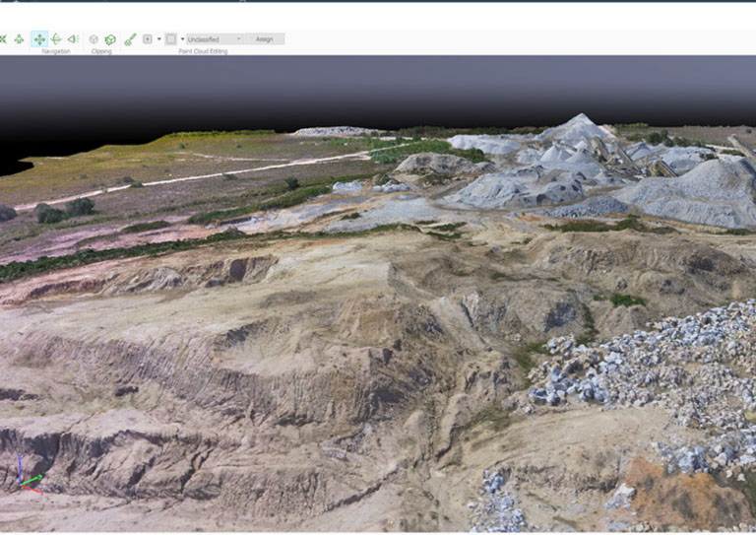The width and height of the screenshot is (756, 535).
Task: Choose the Look Around navigation icon
Action: [73, 39]
